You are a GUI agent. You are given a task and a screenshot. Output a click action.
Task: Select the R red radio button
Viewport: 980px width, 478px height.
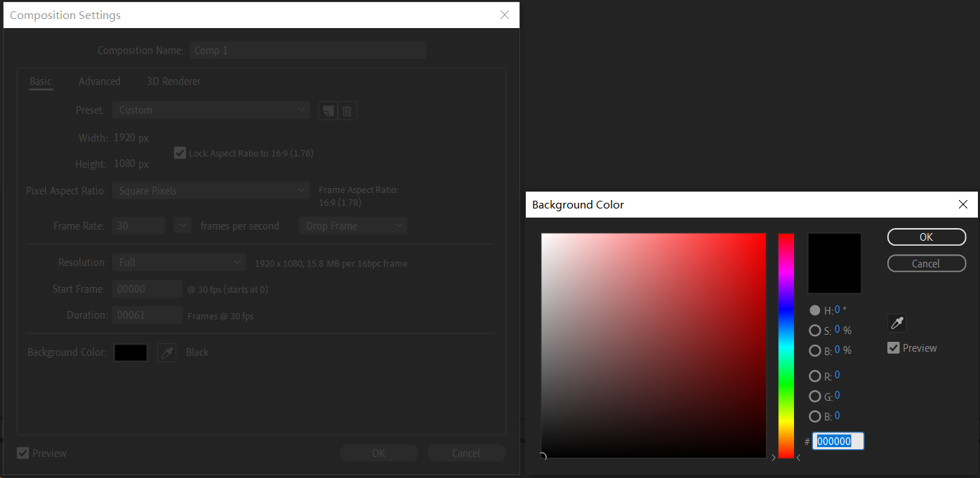coord(815,376)
